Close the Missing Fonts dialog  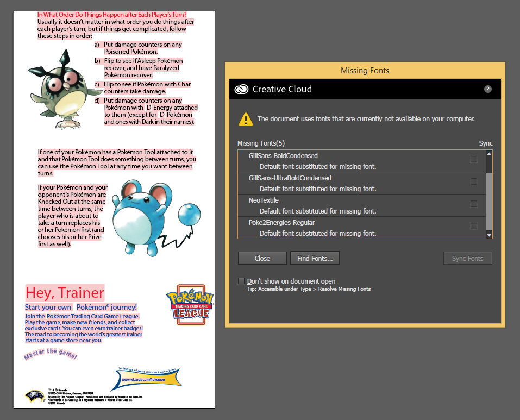(x=262, y=258)
